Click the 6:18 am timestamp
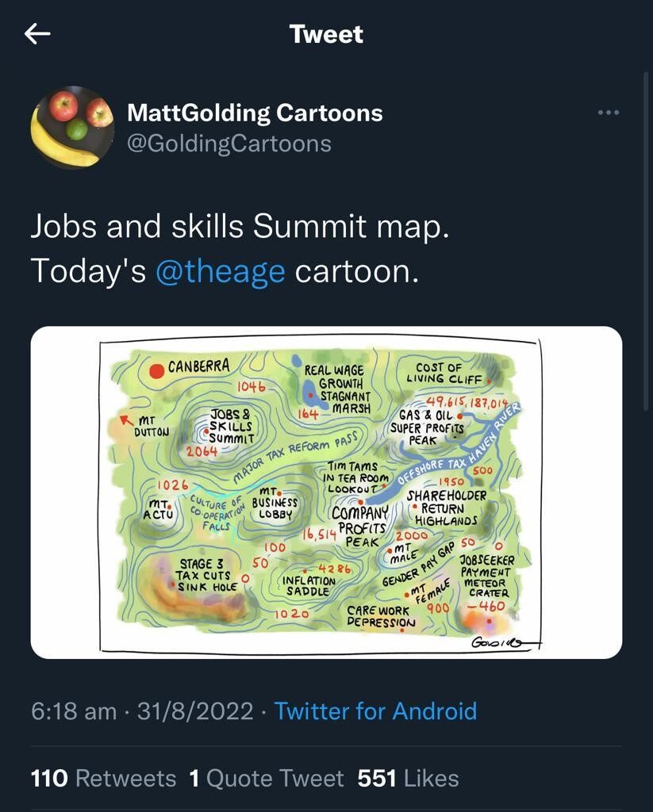This screenshot has height=812, width=653. click(74, 711)
